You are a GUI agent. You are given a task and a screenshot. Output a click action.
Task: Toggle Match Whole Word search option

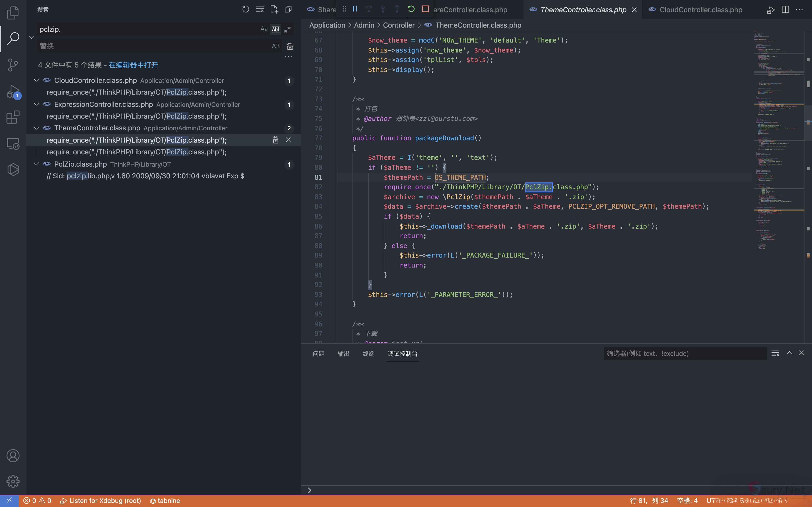275,29
